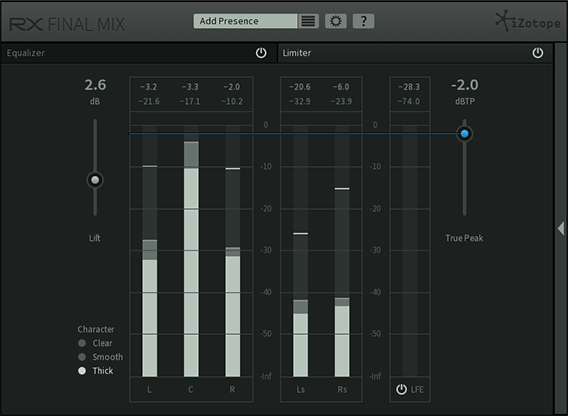Click the iZotope logo
The height and width of the screenshot is (420, 568).
528,21
